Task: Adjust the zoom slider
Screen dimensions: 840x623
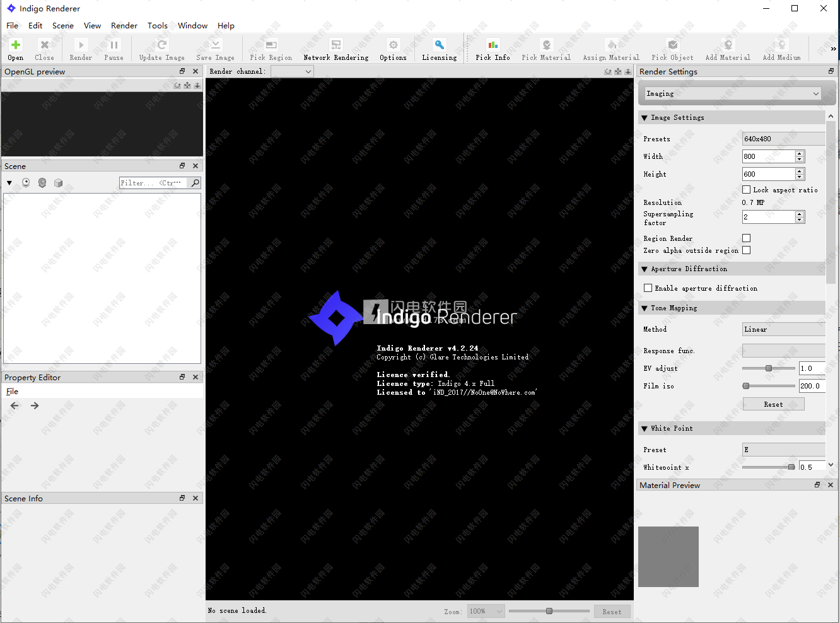Action: (549, 611)
